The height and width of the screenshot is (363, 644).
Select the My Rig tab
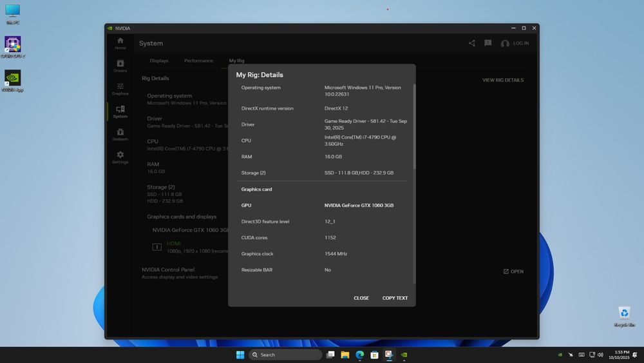[x=236, y=61]
